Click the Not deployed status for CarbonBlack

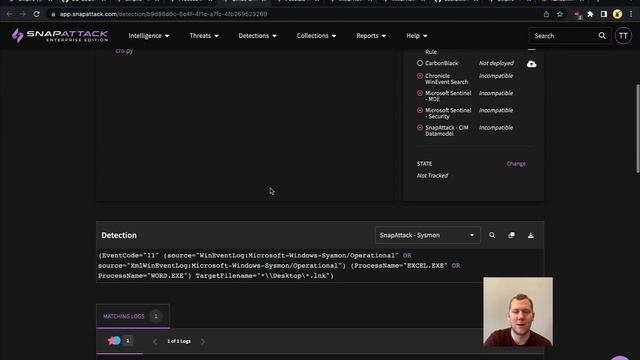[x=496, y=63]
